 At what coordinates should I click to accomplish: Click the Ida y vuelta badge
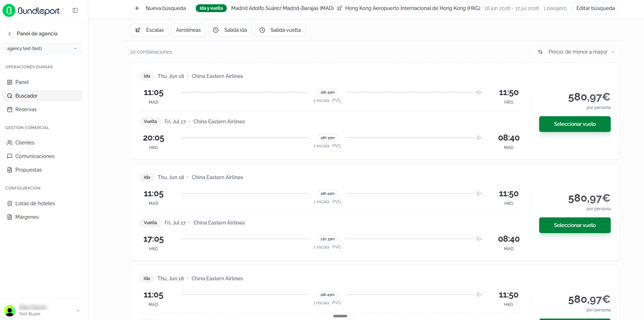click(x=211, y=8)
